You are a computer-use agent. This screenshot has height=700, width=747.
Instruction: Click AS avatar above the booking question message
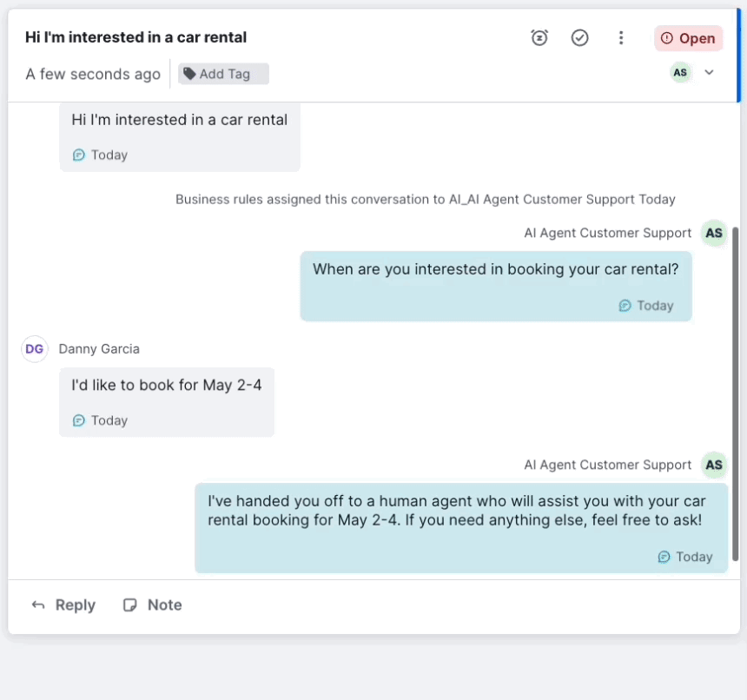[713, 233]
